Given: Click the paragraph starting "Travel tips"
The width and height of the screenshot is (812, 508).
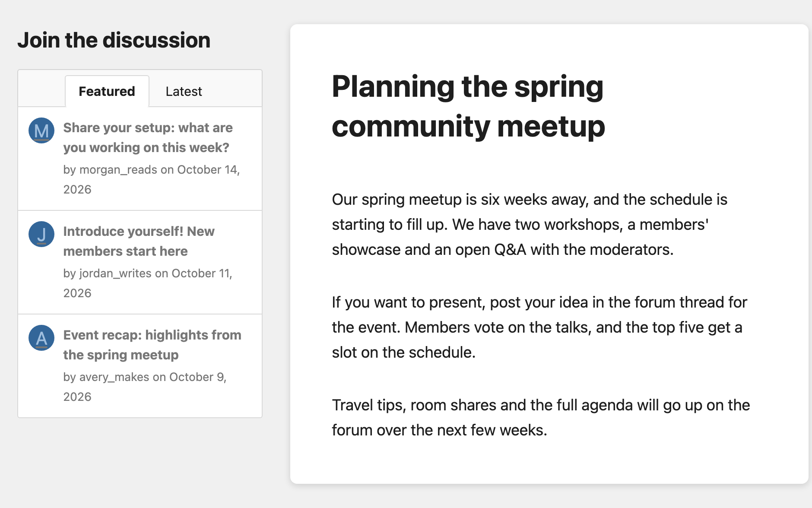Looking at the screenshot, I should click(x=541, y=418).
